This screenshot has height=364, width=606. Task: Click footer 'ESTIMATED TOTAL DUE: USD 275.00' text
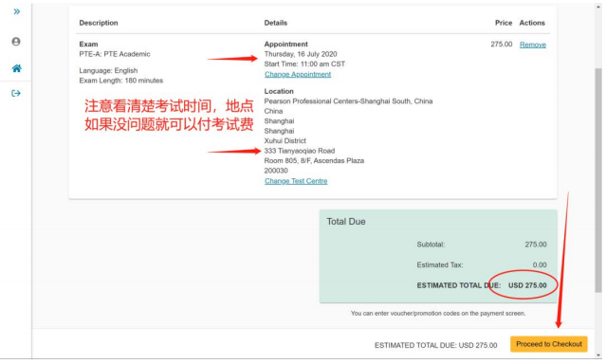(x=435, y=345)
